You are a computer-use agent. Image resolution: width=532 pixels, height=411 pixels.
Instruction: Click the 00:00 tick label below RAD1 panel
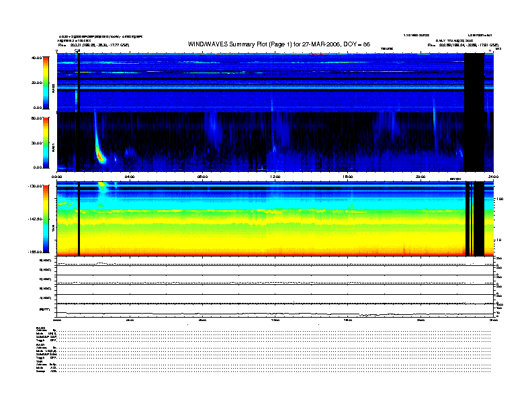56,177
